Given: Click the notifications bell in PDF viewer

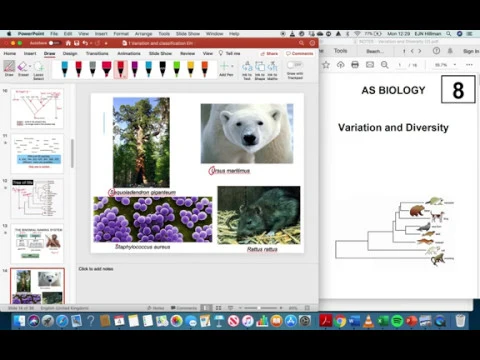Looking at the screenshot, I should point(450,51).
